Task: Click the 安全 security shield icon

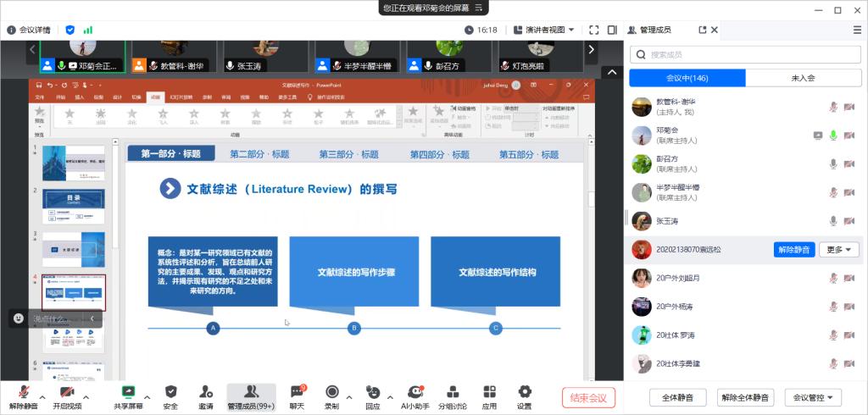Action: click(170, 392)
